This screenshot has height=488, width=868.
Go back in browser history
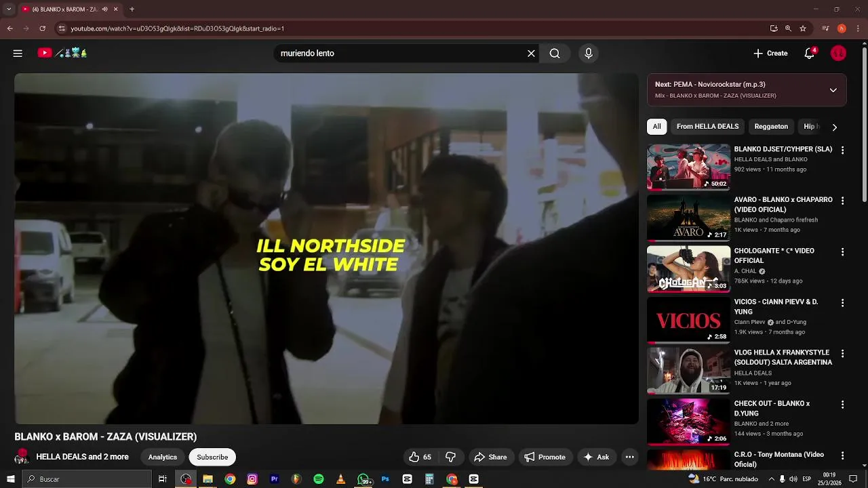tap(9, 28)
